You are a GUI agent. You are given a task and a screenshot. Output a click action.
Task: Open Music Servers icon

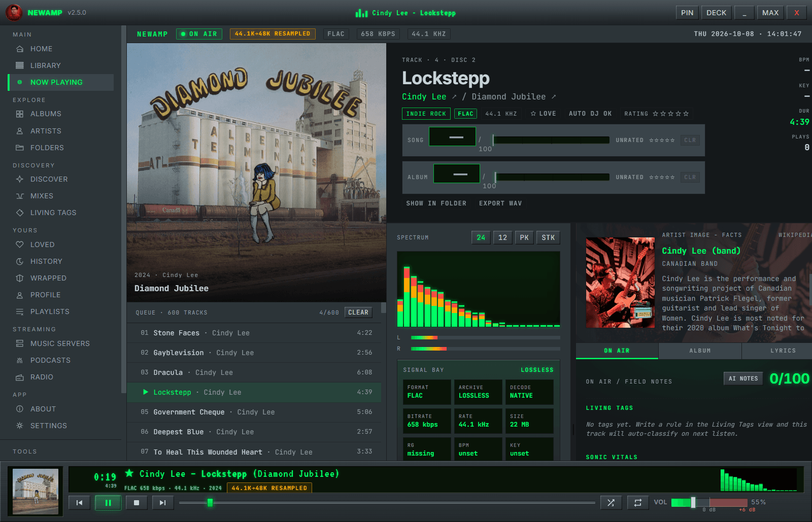click(x=20, y=343)
